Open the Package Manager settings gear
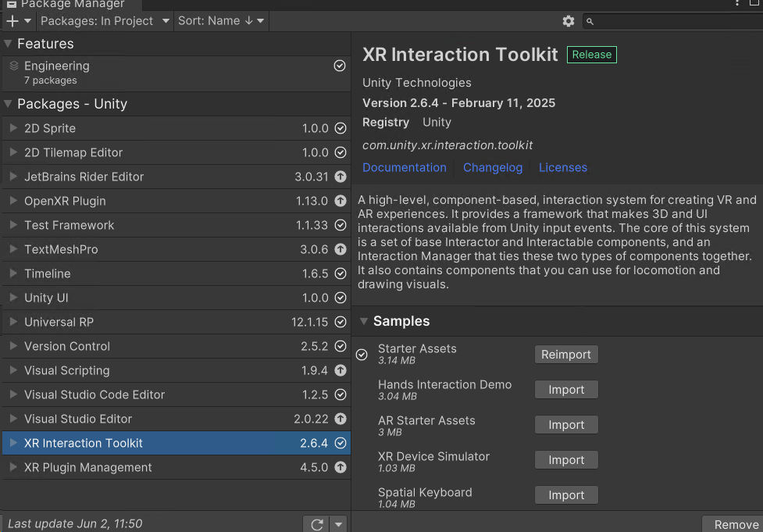Viewport: 763px width, 532px height. (569, 21)
